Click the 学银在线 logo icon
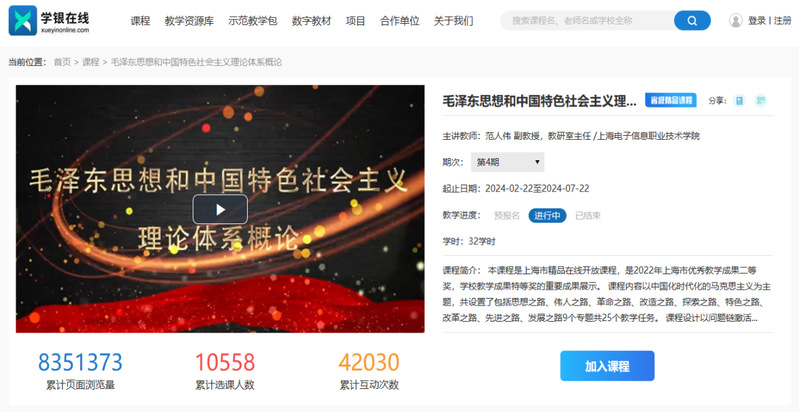This screenshot has height=412, width=799. click(x=23, y=20)
